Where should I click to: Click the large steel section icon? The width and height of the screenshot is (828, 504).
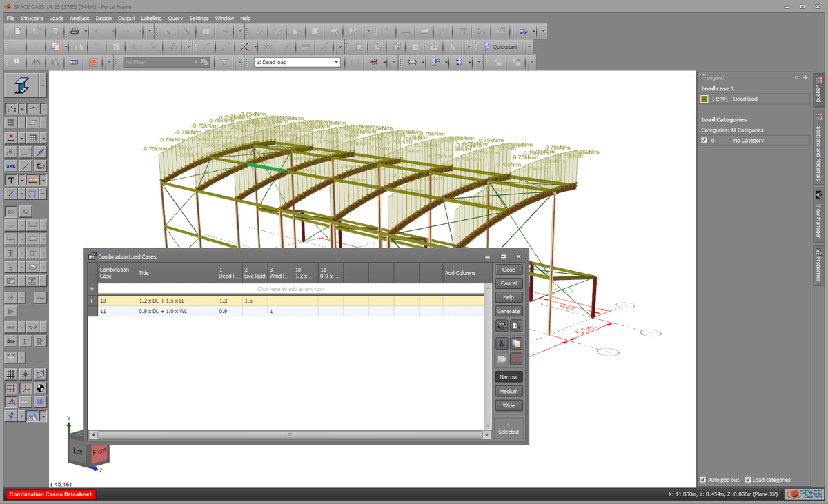tap(21, 85)
